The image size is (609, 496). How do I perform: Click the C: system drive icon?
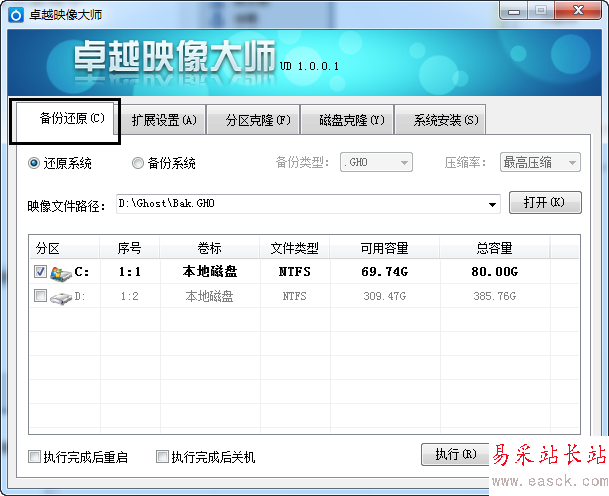(61, 273)
